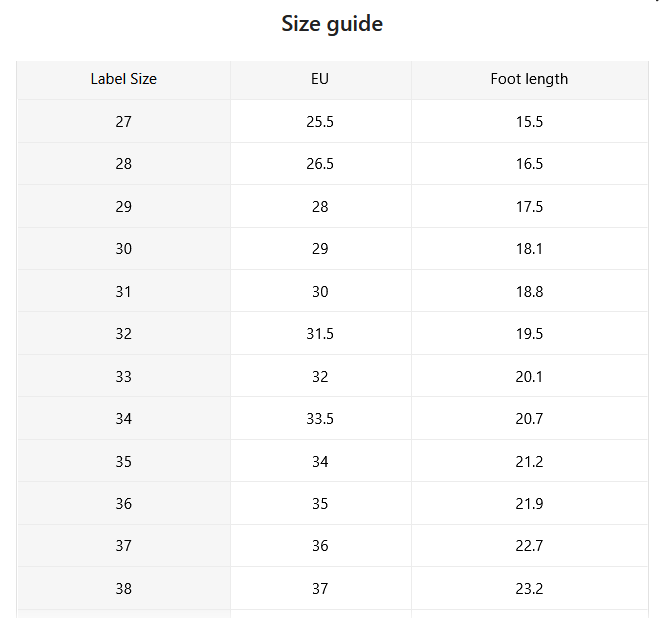
Task: Click EU value 33.5 cell
Action: [x=320, y=419]
